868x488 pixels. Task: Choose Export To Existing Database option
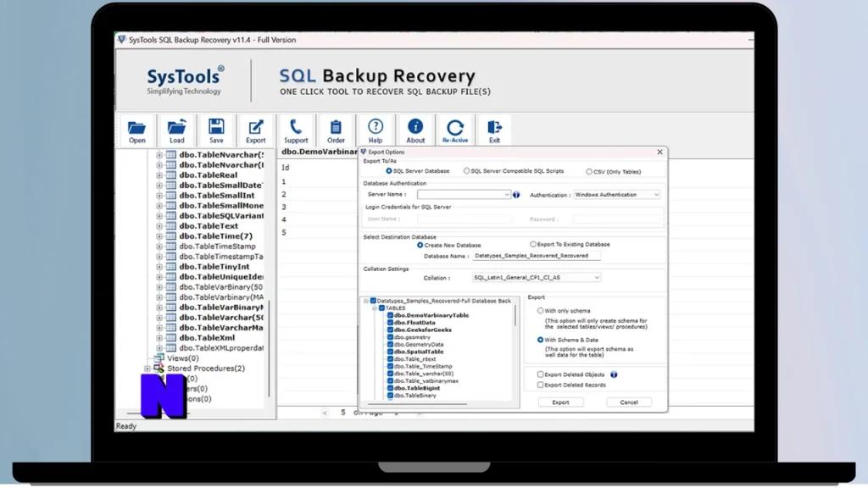tap(533, 244)
